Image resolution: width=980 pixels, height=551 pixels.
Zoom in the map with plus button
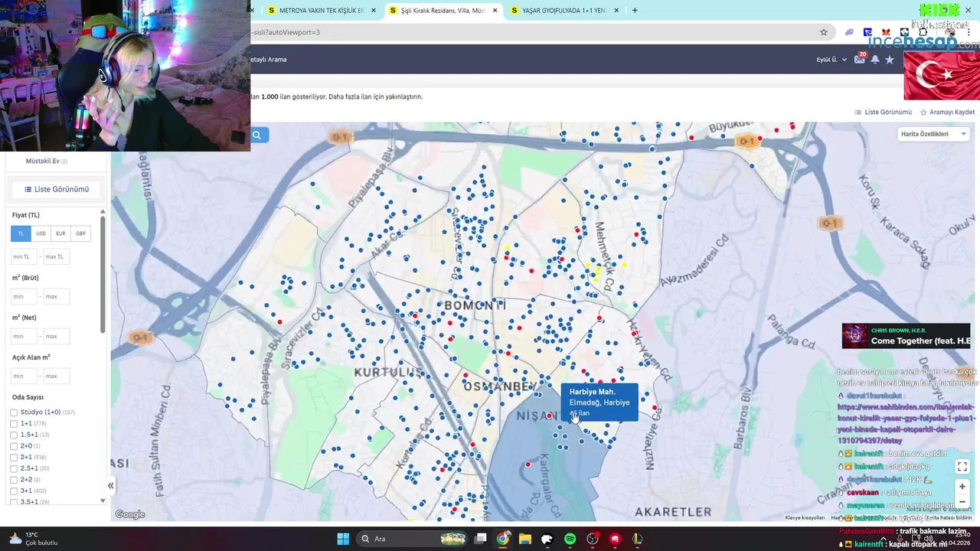[x=962, y=487]
